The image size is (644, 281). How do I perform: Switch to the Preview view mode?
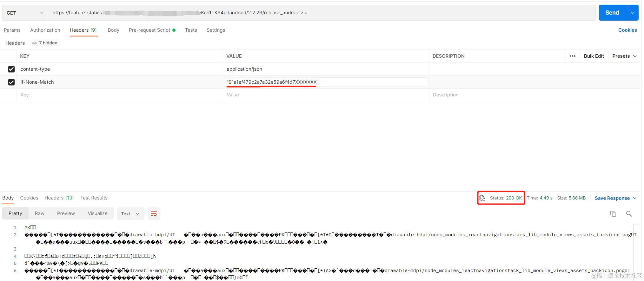pyautogui.click(x=66, y=213)
